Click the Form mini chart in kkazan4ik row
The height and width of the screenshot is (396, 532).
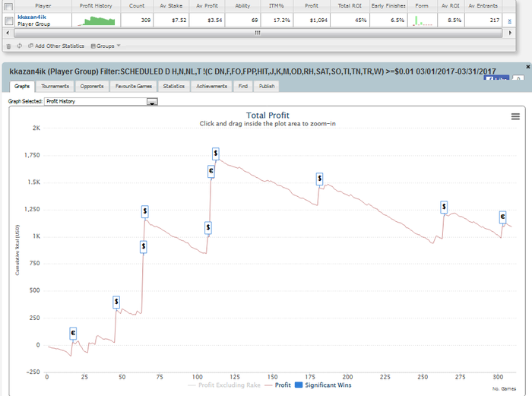[423, 21]
